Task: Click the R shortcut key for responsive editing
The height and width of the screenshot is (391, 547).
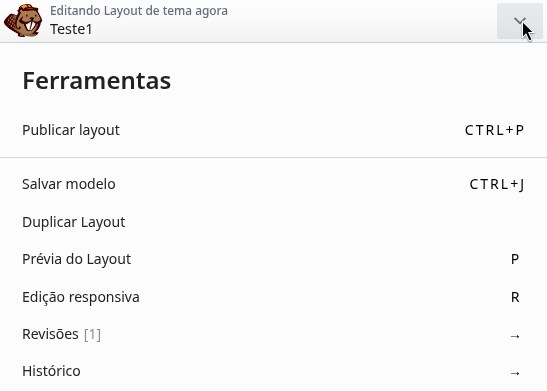Action: pos(515,297)
